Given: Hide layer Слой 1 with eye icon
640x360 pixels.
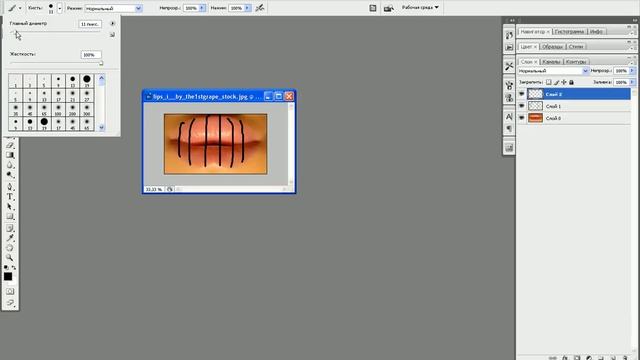Looking at the screenshot, I should (x=522, y=106).
